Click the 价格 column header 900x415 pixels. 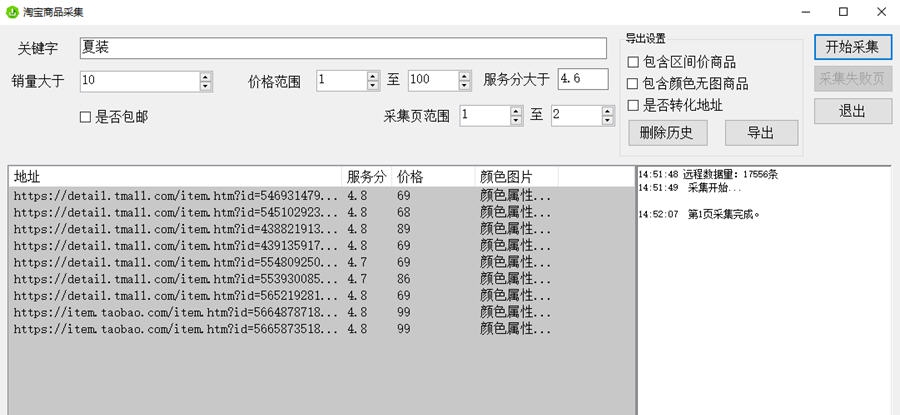pos(433,177)
